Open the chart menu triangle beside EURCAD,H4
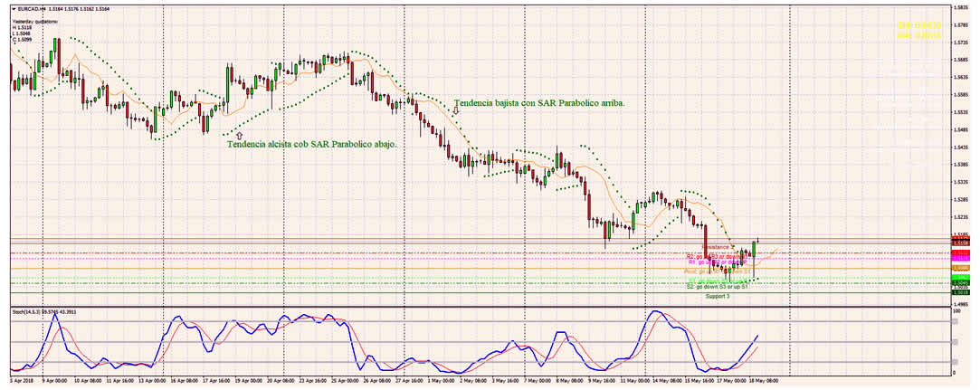 [x=14, y=8]
